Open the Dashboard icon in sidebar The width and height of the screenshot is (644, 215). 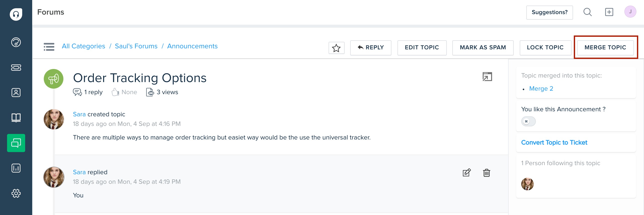[16, 42]
